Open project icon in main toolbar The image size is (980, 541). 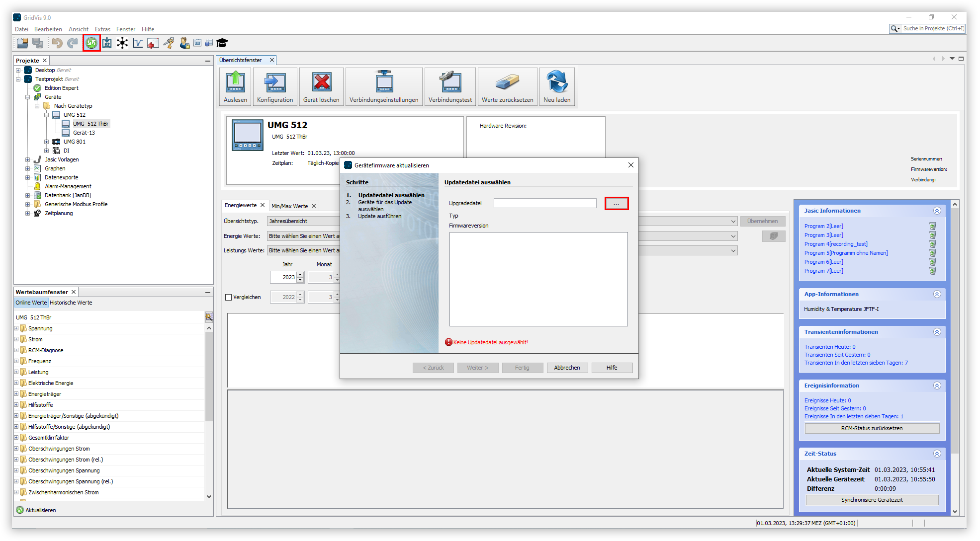point(22,43)
